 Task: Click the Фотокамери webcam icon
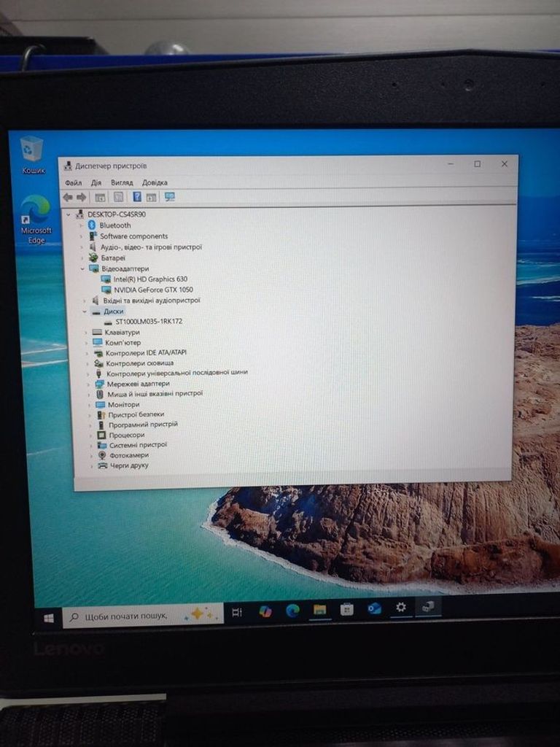click(x=102, y=455)
